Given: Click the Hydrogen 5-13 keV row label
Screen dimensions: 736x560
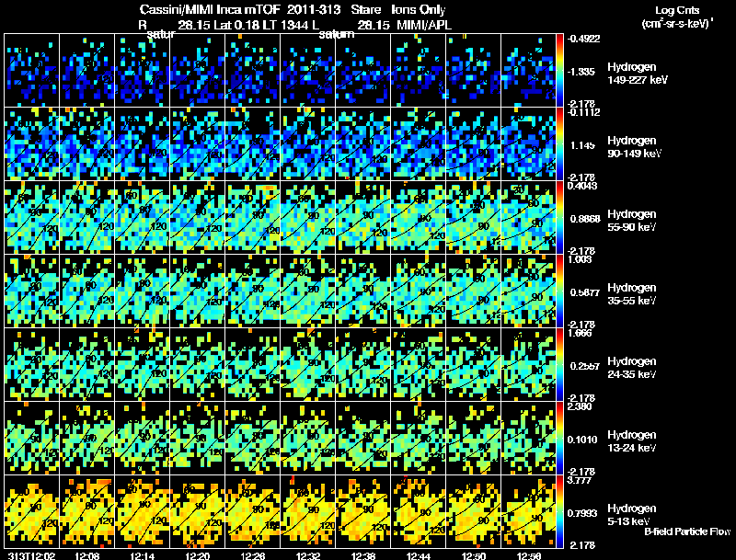Looking at the screenshot, I should tap(631, 515).
